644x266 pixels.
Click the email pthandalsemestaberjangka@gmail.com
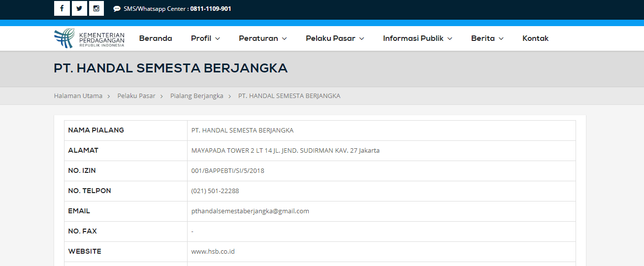pyautogui.click(x=250, y=211)
